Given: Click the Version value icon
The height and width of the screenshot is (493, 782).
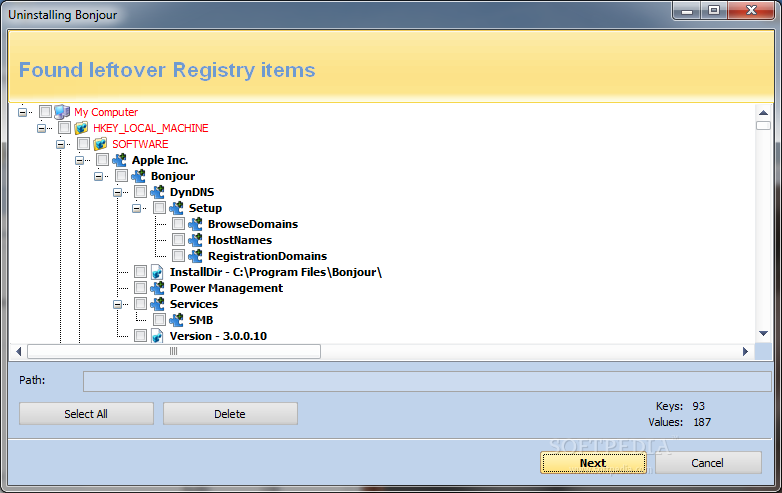Looking at the screenshot, I should [157, 335].
